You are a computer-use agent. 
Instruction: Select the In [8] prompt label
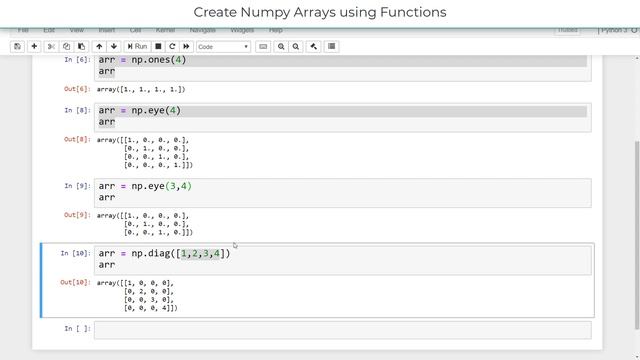77,110
